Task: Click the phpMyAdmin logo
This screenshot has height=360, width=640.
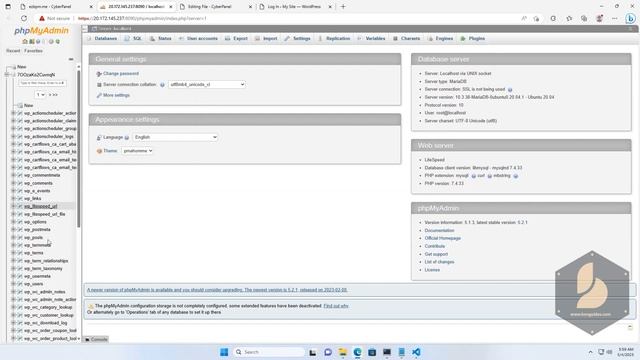Action: pyautogui.click(x=41, y=31)
